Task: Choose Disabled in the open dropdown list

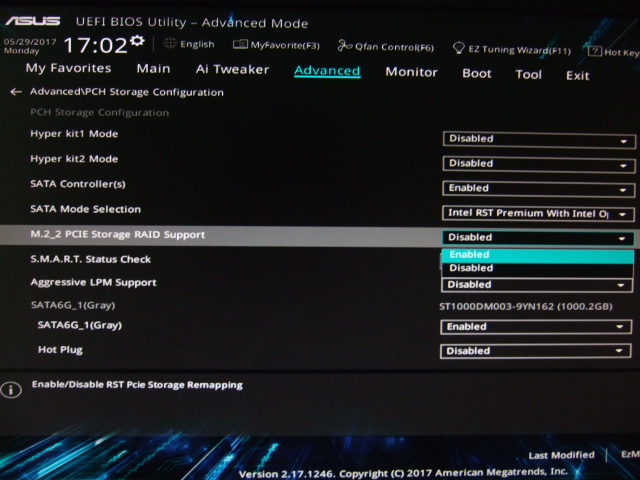Action: [538, 269]
